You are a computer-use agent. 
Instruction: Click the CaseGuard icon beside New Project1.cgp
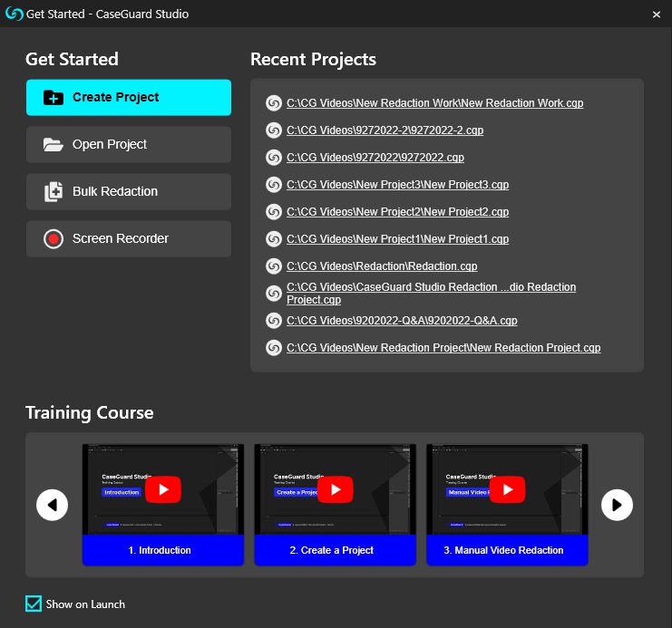coord(274,239)
